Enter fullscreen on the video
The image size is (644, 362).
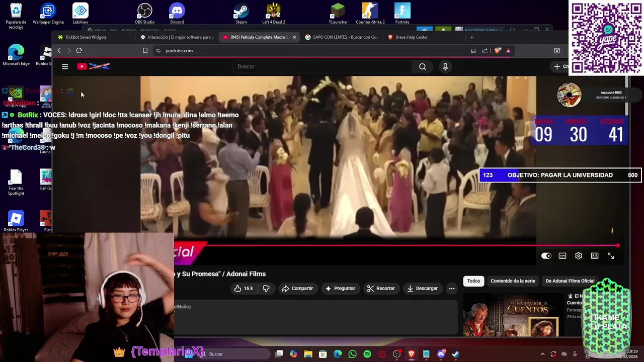point(611,256)
